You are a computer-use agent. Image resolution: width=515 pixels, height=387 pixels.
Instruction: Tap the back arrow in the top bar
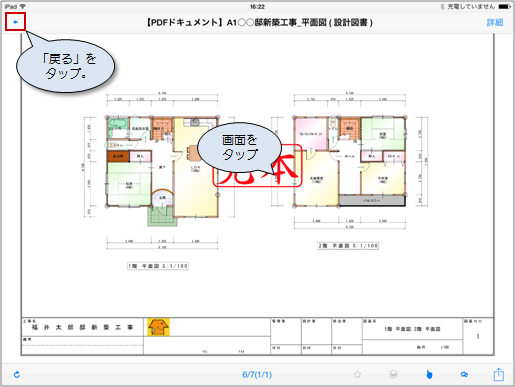[15, 22]
